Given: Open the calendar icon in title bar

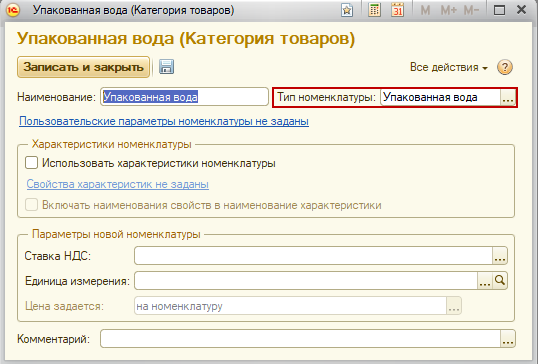Looking at the screenshot, I should pos(397,10).
